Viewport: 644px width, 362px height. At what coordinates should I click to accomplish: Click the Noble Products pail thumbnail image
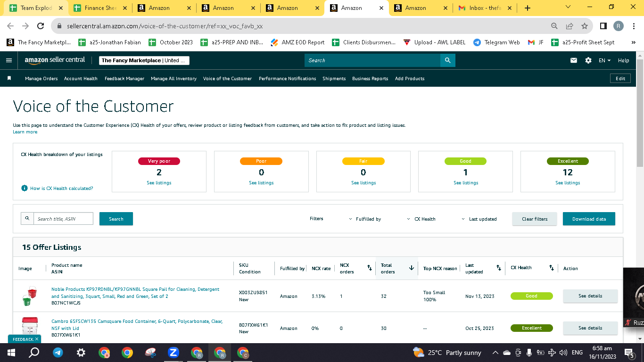29,296
